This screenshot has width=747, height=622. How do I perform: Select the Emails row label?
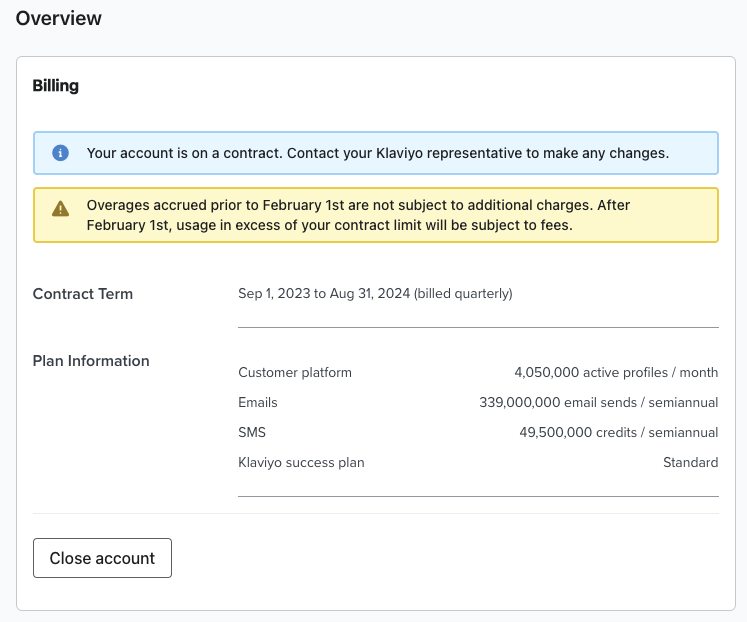coord(258,402)
